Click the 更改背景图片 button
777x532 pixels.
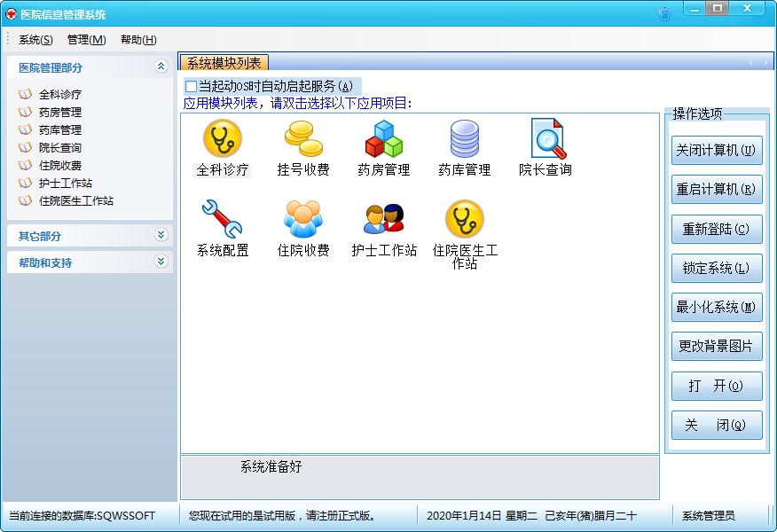[717, 346]
